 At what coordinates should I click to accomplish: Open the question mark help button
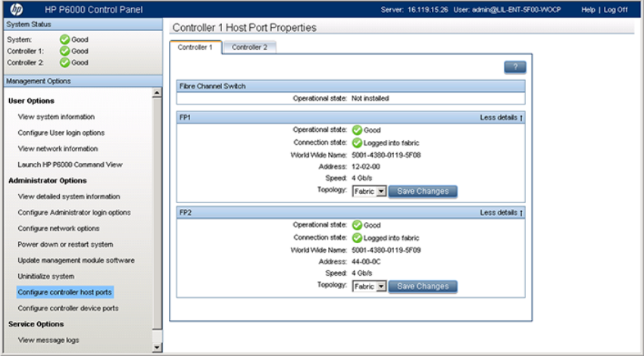pos(515,67)
